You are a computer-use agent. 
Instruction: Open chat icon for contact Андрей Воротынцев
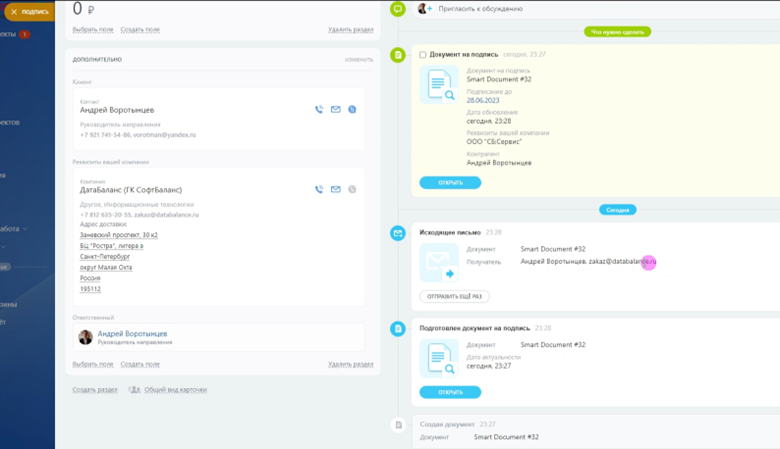tap(352, 109)
